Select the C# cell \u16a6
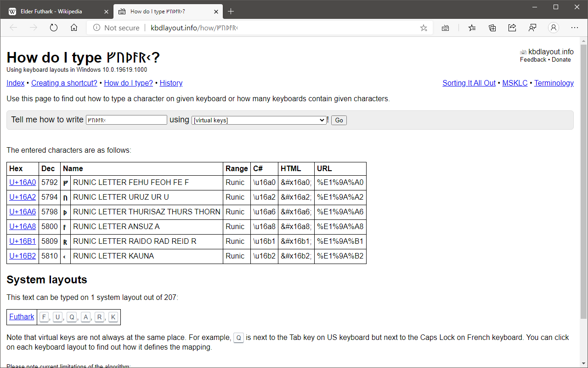The width and height of the screenshot is (588, 368). (264, 212)
